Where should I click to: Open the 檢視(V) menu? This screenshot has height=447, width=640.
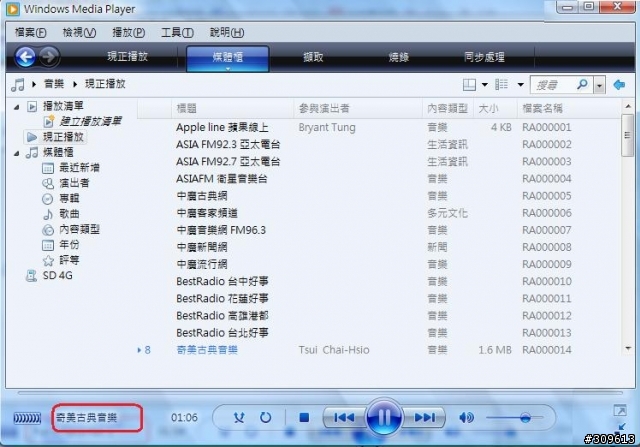(x=80, y=33)
